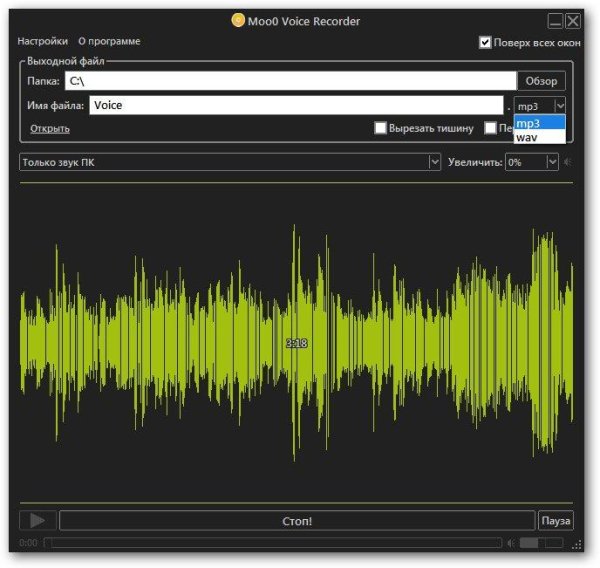Click the Moo0 Voice Recorder title icon
The width and height of the screenshot is (600, 568).
[x=238, y=20]
